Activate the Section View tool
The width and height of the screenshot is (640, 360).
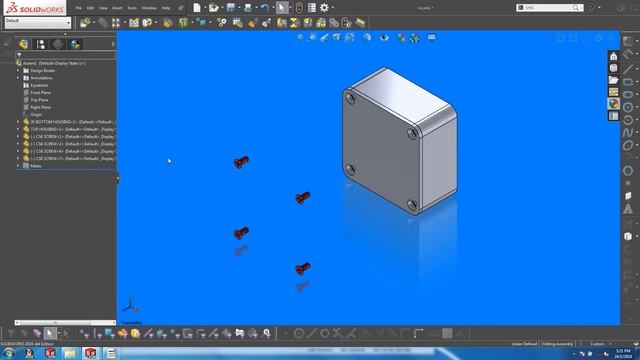[x=337, y=38]
